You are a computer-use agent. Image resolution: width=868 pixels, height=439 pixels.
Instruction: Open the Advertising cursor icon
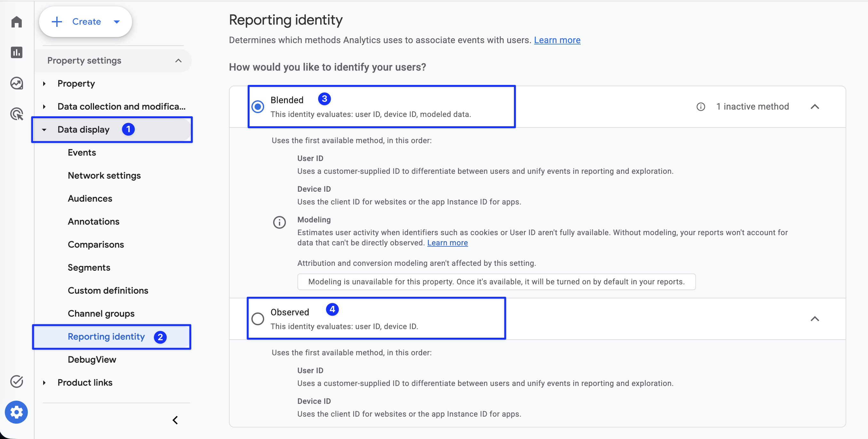[17, 114]
